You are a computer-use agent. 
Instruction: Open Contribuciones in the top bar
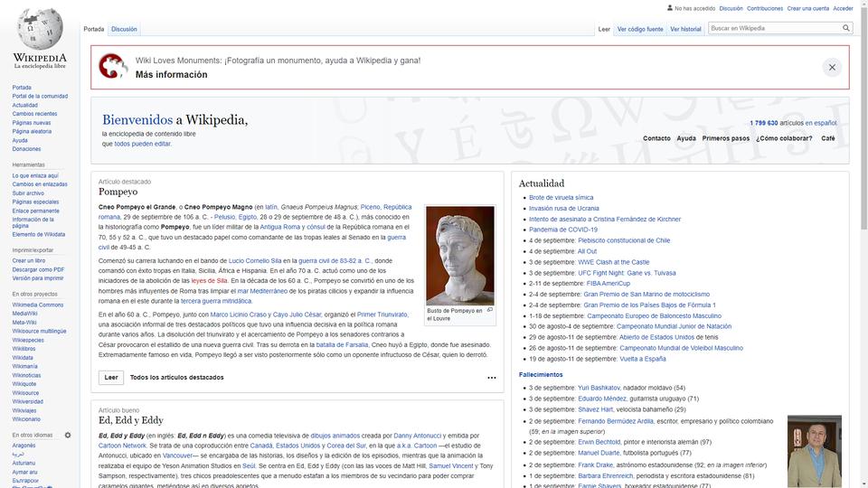765,8
